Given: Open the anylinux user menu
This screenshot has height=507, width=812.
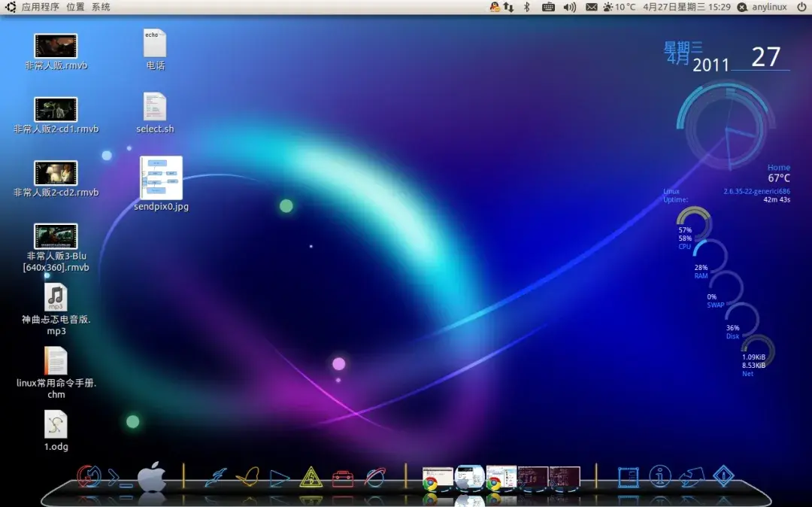Looking at the screenshot, I should 762,7.
